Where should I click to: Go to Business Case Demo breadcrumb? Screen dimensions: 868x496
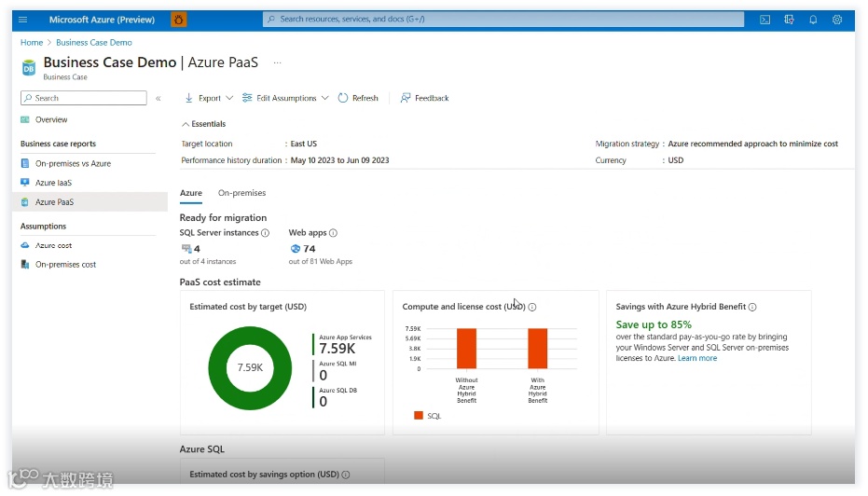tap(94, 43)
